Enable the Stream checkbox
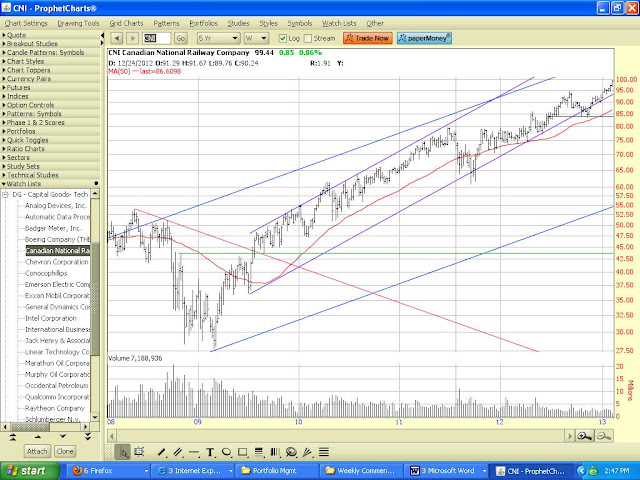Screen dimensions: 640x480 pos(308,38)
